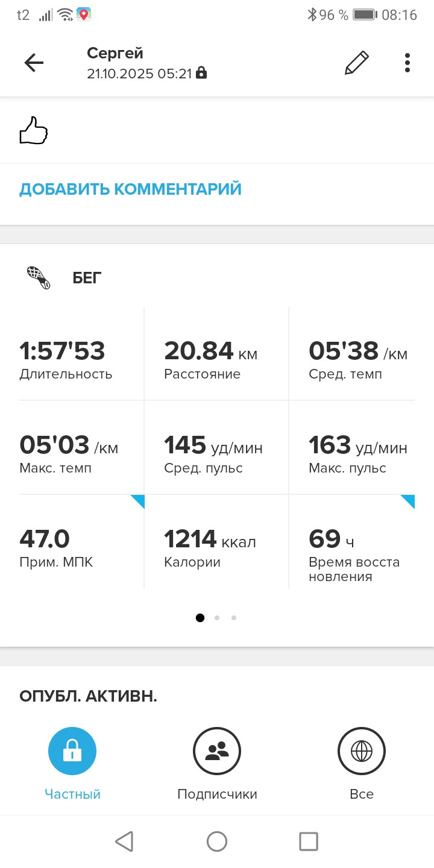This screenshot has width=434, height=868.
Task: Tap the Android back navigation button
Action: 124,841
